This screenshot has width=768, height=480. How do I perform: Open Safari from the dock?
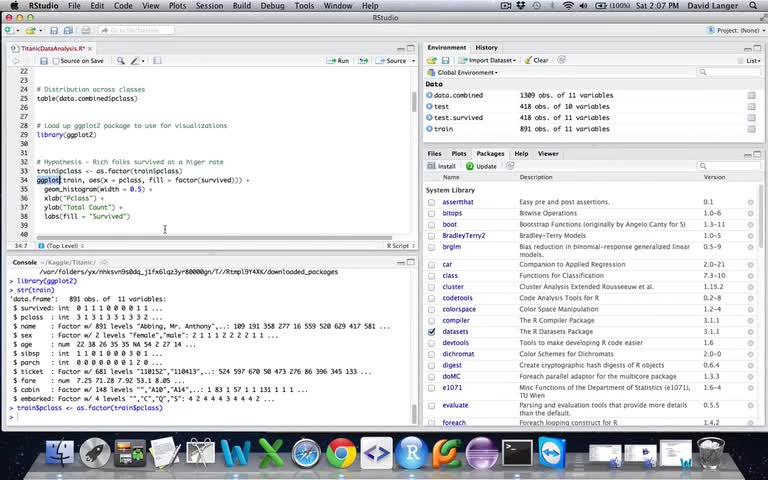306,453
